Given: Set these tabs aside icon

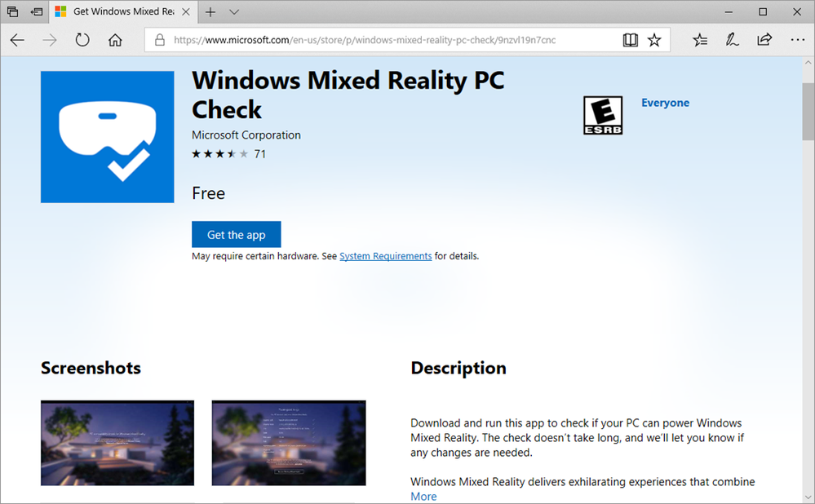Looking at the screenshot, I should pyautogui.click(x=37, y=11).
